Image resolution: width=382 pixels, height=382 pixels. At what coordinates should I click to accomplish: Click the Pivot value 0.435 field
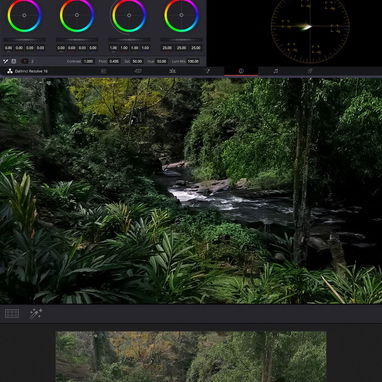(114, 61)
